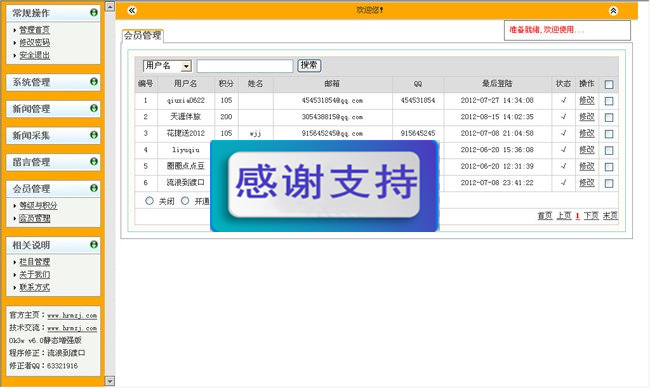
Task: Click 修改 for user 天涯伴旅
Action: point(587,117)
